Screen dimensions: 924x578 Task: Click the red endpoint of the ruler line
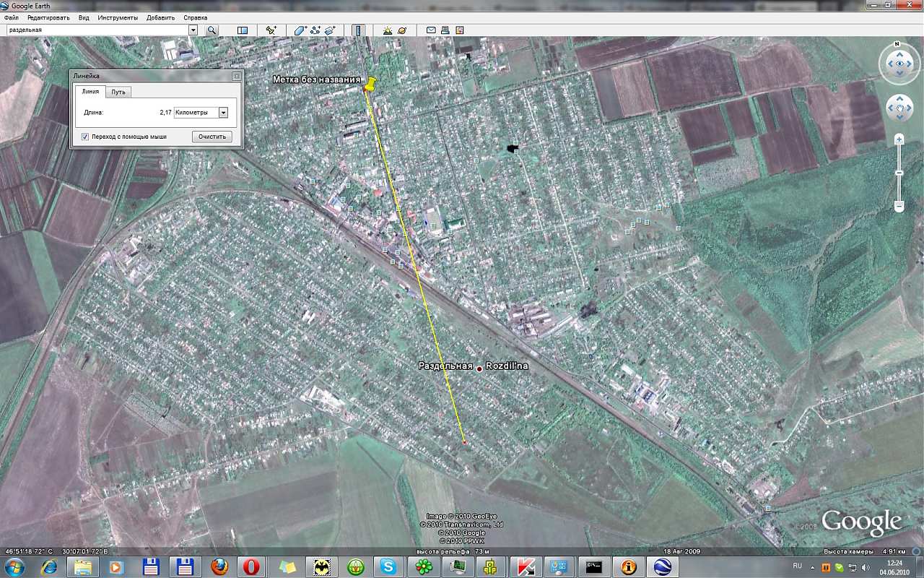[x=464, y=442]
